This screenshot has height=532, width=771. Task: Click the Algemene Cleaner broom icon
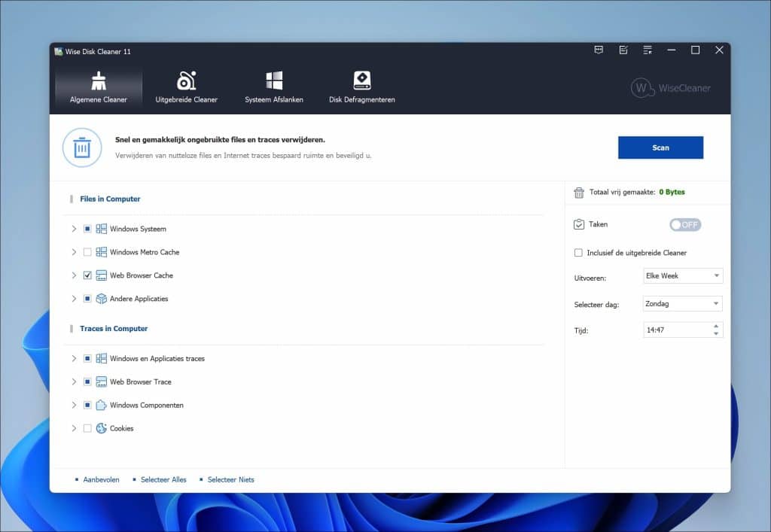(x=99, y=81)
